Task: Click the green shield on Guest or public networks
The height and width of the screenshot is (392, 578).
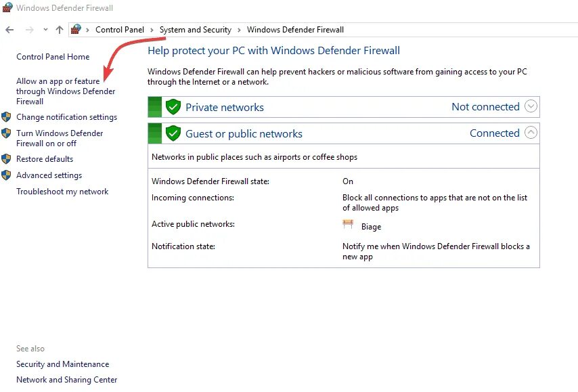Action: [x=173, y=133]
